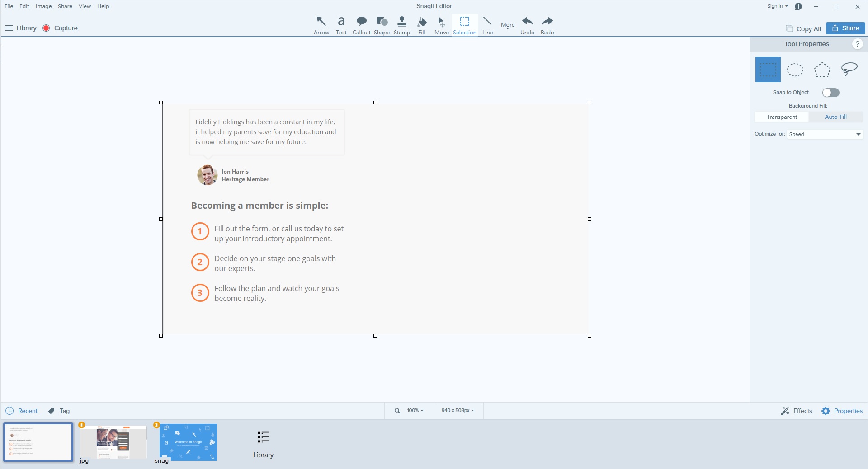868x469 pixels.
Task: Click the 'Becoming a member is simple:' heading
Action: point(259,206)
